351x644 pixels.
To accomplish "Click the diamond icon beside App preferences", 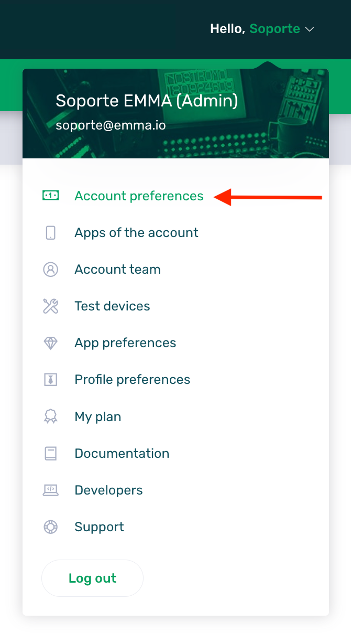I will coord(50,343).
